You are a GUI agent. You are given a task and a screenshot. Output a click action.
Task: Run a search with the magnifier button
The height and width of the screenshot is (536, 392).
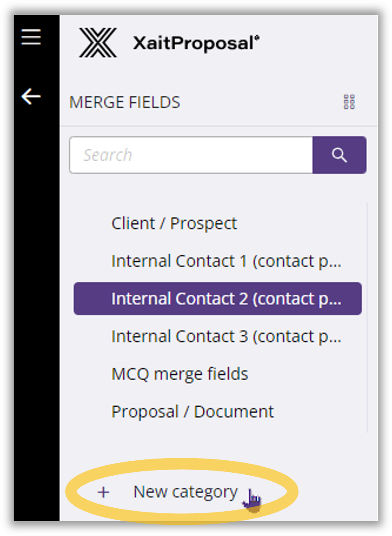pyautogui.click(x=339, y=155)
